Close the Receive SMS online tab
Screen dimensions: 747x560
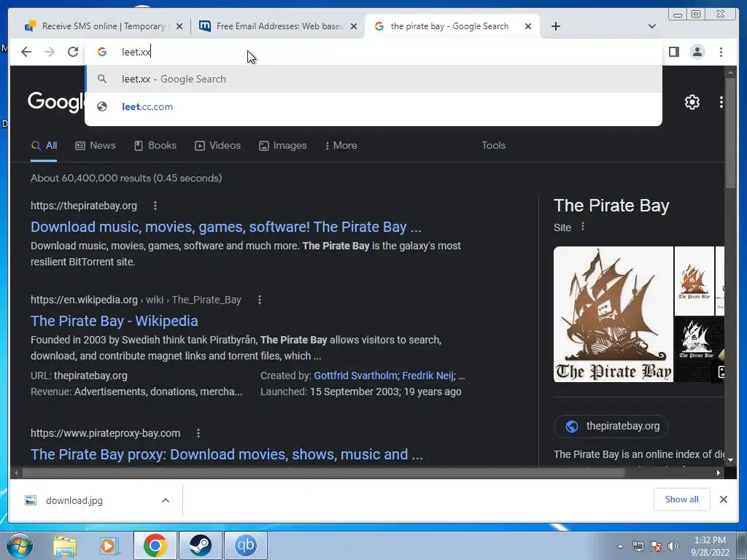[x=179, y=27]
